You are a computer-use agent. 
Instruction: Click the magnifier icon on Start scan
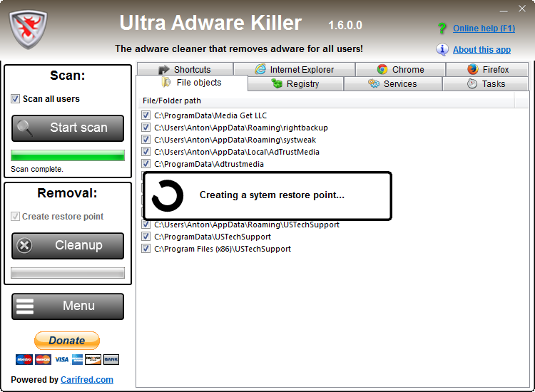pos(25,128)
